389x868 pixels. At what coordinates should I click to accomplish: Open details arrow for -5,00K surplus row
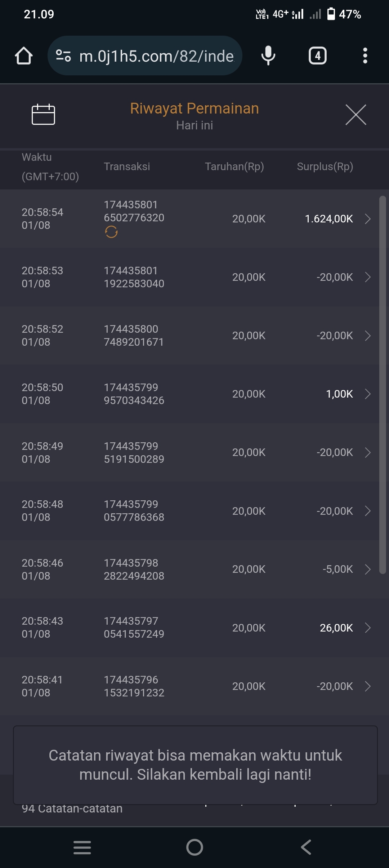click(368, 569)
